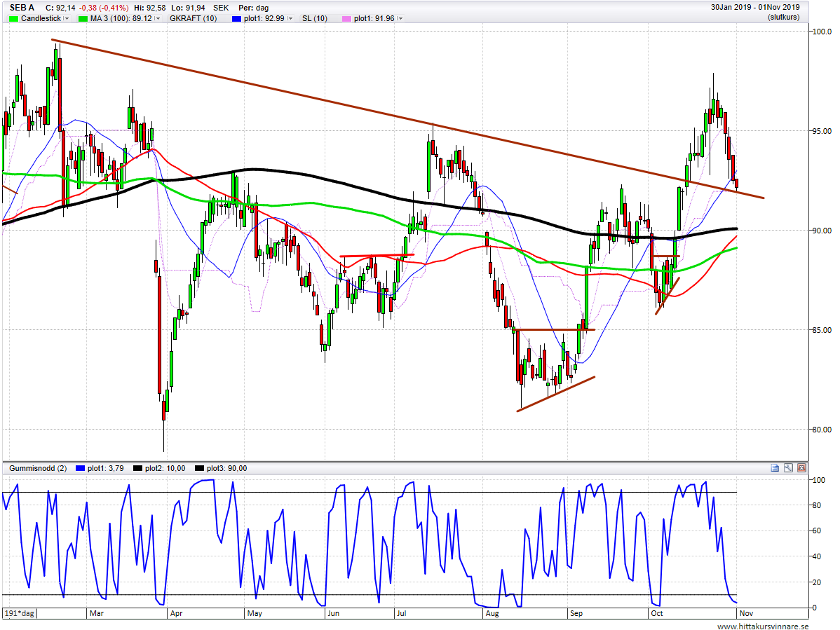840x630 pixels.
Task: Expand the pink plot1: 91.96 dropdown arrow
Action: [x=400, y=19]
